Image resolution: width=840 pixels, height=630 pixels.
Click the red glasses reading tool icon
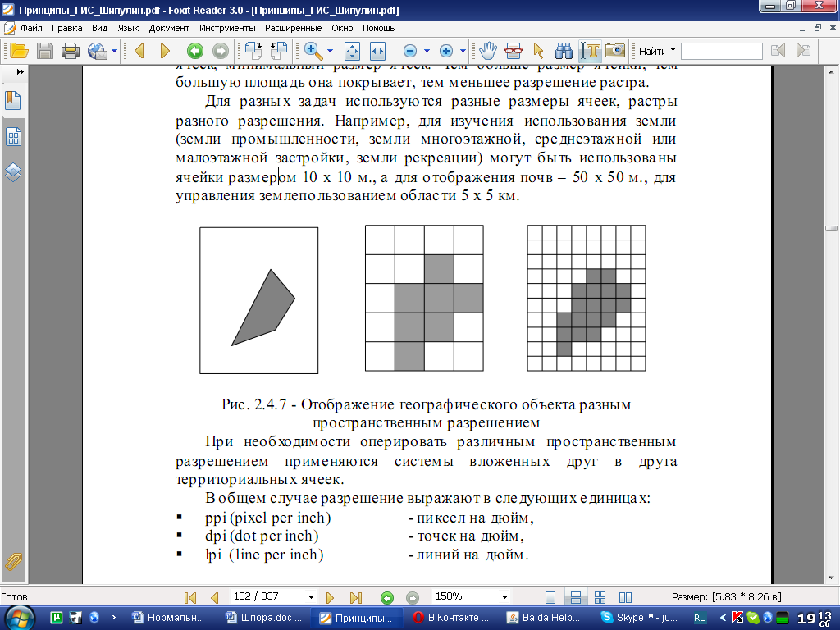point(514,51)
